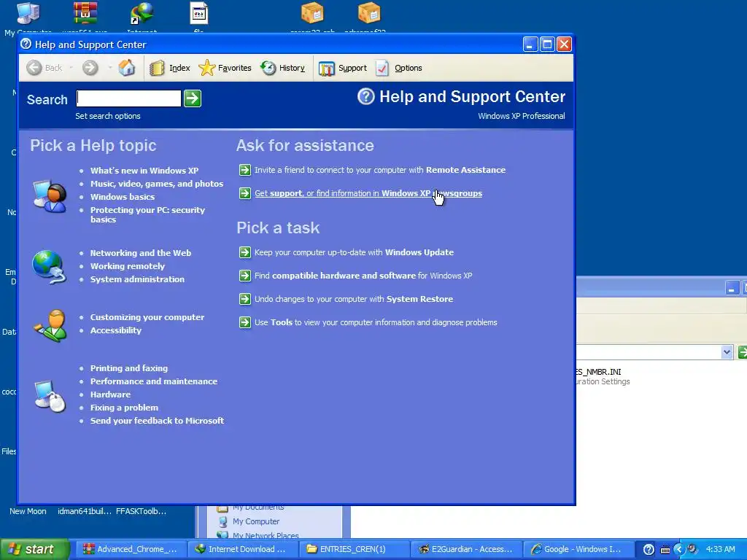The height and width of the screenshot is (560, 747).
Task: Open Accessibility help topic
Action: (x=116, y=330)
